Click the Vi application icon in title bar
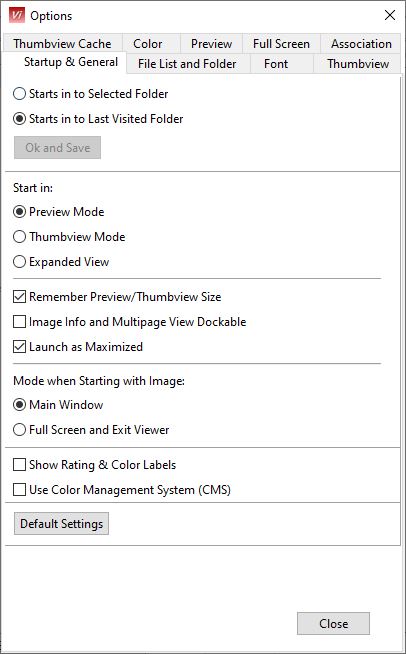This screenshot has width=406, height=654. (x=17, y=15)
